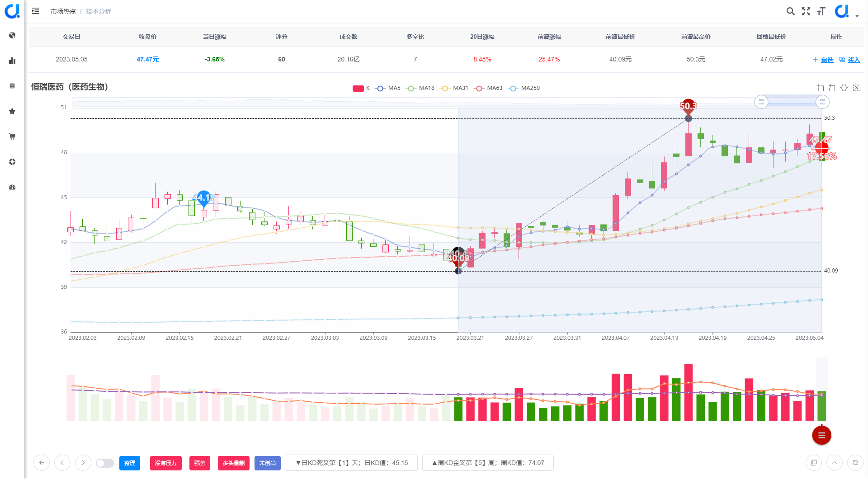Add stock via 自选 link
868x479 pixels.
(823, 60)
